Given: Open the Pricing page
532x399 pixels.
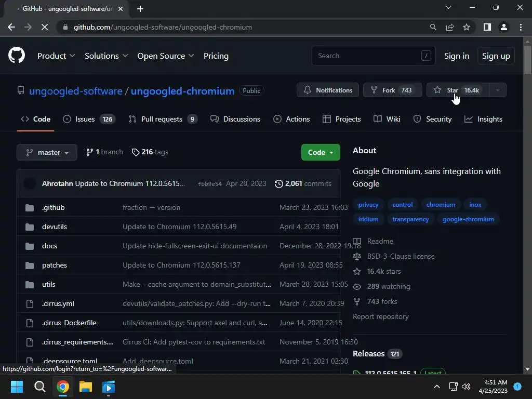Looking at the screenshot, I should tap(216, 56).
